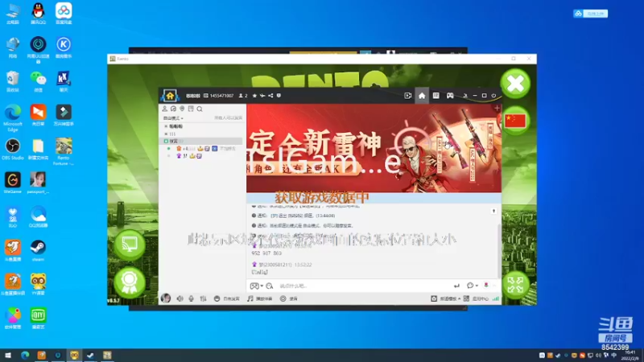Click the green signal strength icon
The height and width of the screenshot is (362, 644).
coord(496,298)
